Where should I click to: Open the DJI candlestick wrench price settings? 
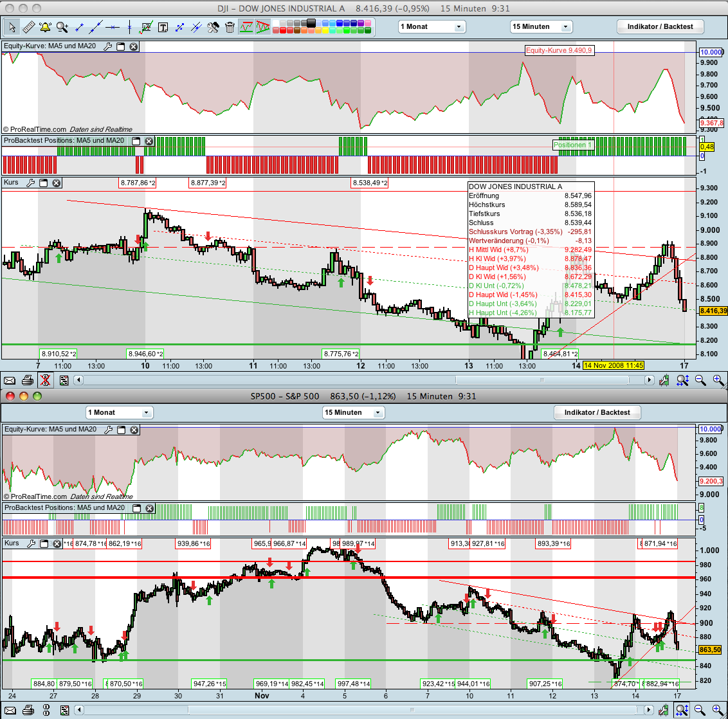664,381
